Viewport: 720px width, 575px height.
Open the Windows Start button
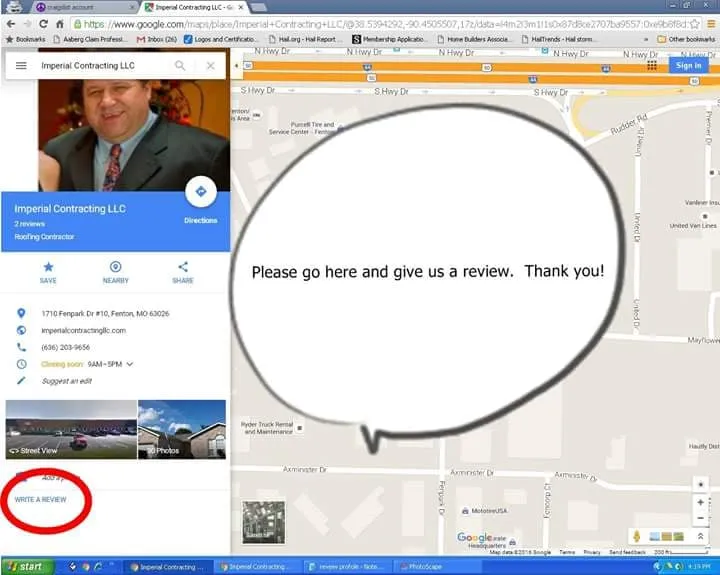[x=23, y=567]
